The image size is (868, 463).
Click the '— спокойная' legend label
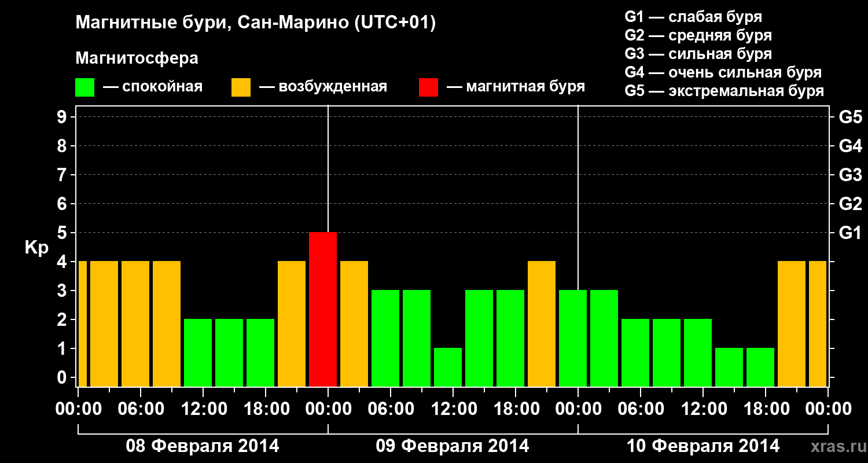point(153,87)
